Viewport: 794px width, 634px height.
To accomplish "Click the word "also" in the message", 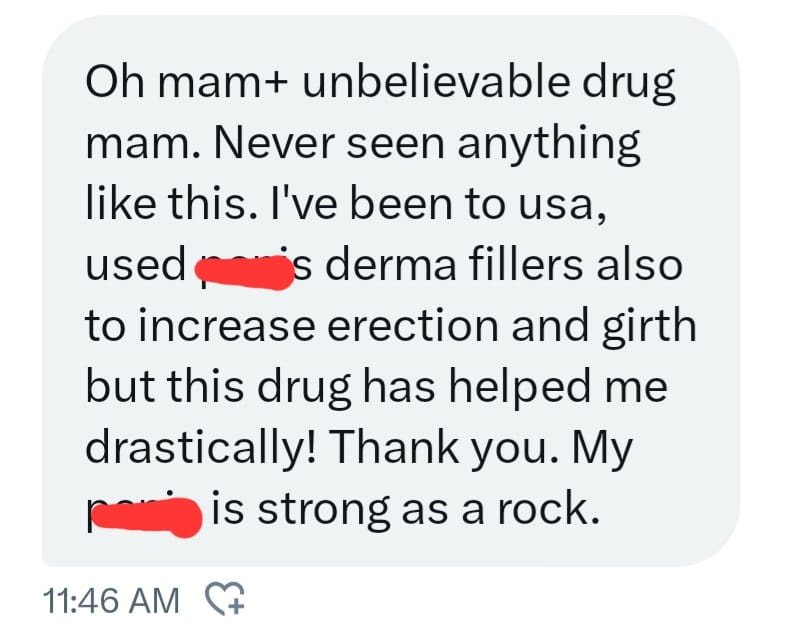I will point(640,264).
